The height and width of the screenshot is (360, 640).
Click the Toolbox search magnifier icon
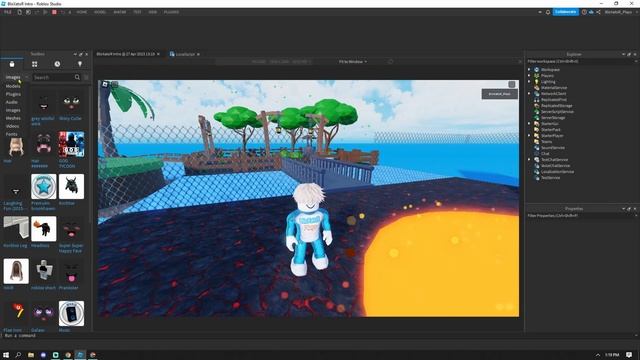click(77, 77)
